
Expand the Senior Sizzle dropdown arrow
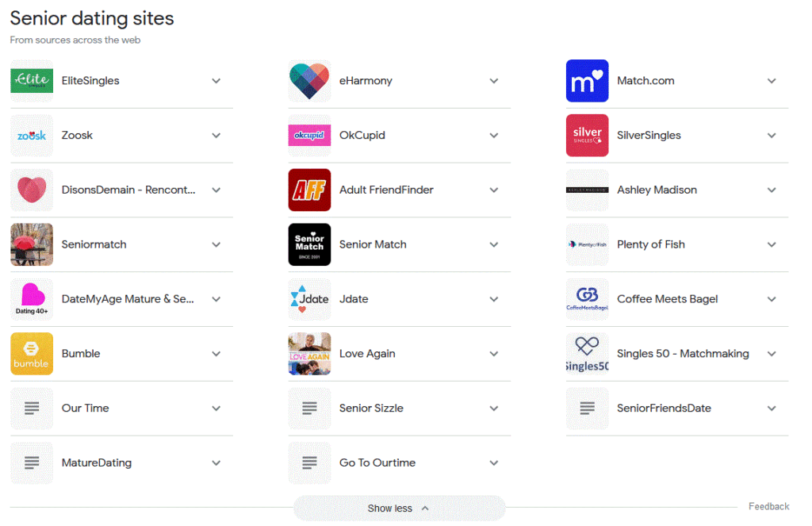494,409
